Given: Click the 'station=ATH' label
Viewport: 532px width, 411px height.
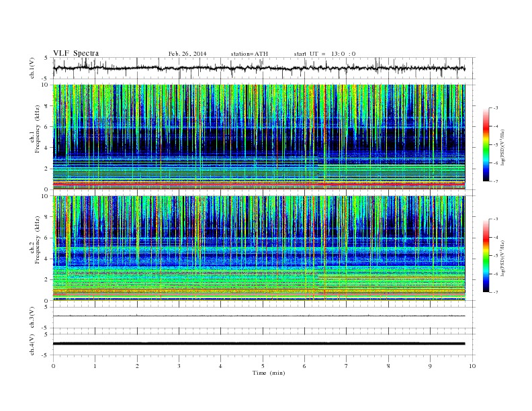Looking at the screenshot, I should (x=249, y=54).
